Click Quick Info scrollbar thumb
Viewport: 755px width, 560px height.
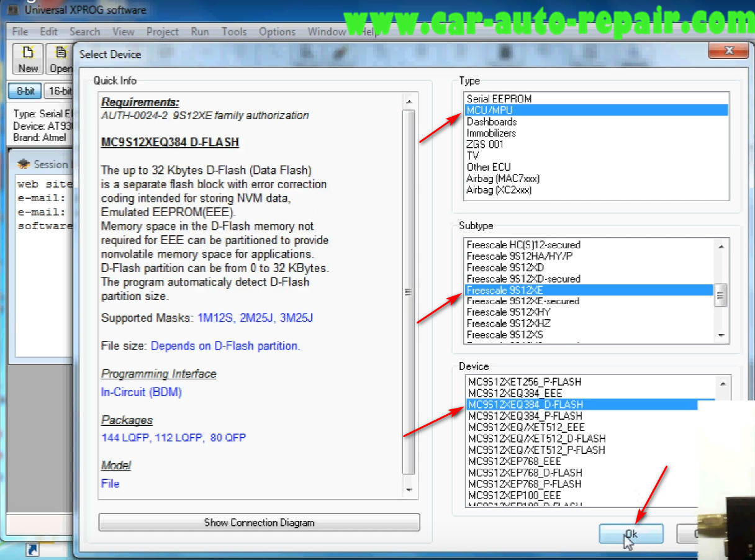[409, 292]
